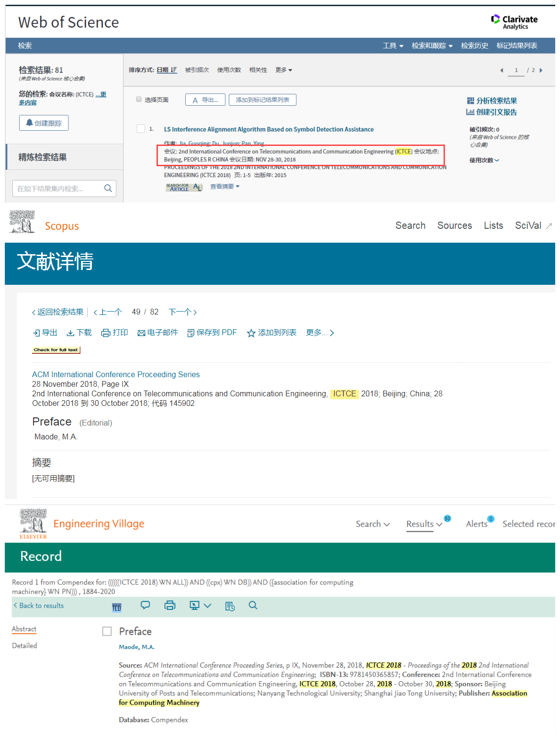Click the SciVal external link arrow

pyautogui.click(x=549, y=226)
